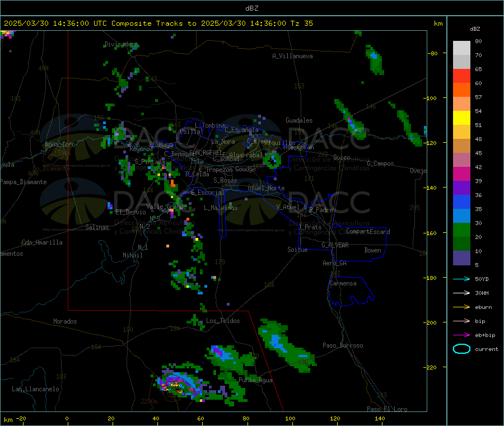The height and width of the screenshot is (426, 504).
Task: Click the Agua_Toro map label
Action: [x=60, y=144]
